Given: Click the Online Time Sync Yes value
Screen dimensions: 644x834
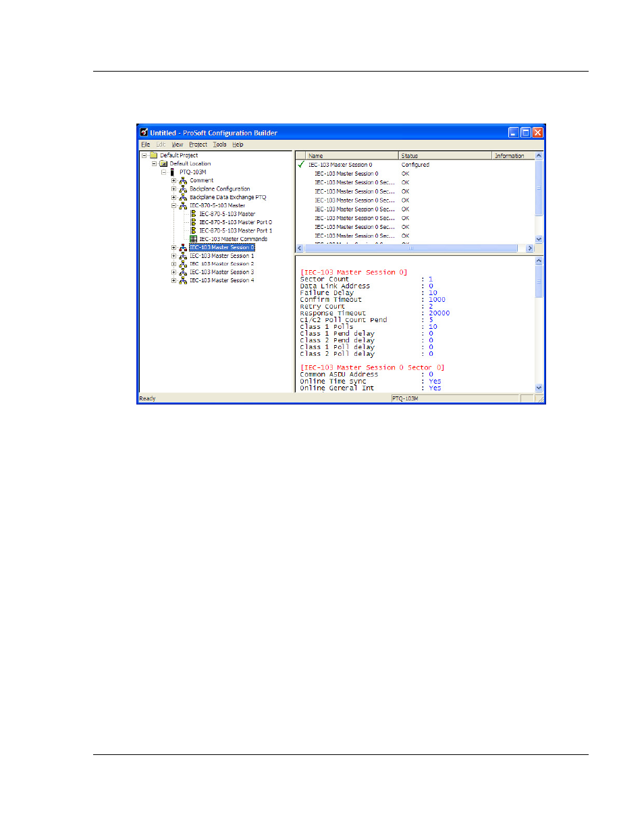Looking at the screenshot, I should (x=435, y=381).
